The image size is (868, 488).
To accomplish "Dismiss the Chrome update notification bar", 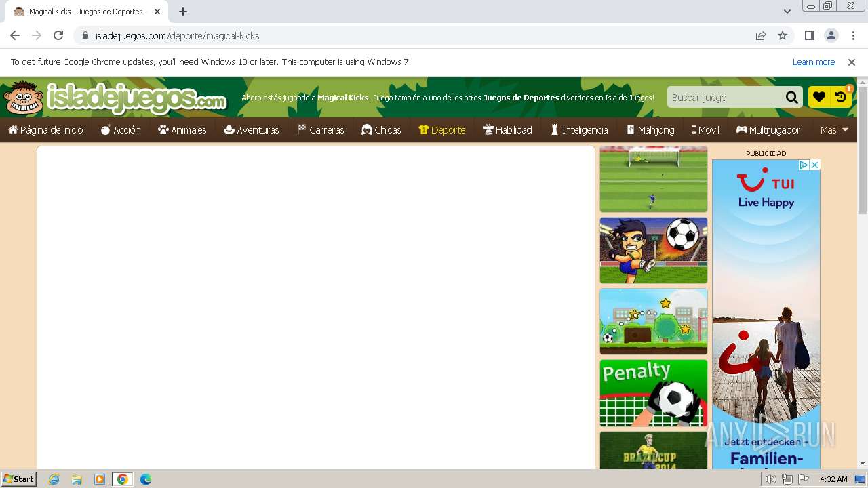I will (x=852, y=62).
